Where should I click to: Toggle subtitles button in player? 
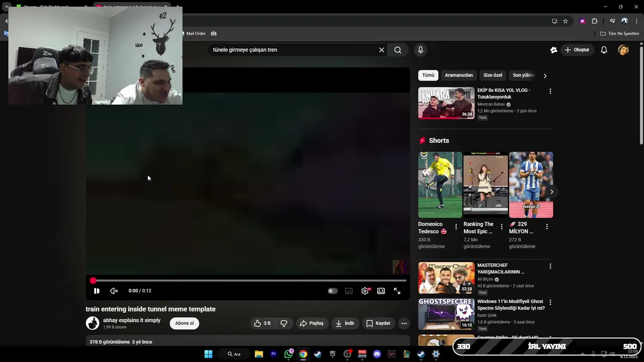point(349,291)
